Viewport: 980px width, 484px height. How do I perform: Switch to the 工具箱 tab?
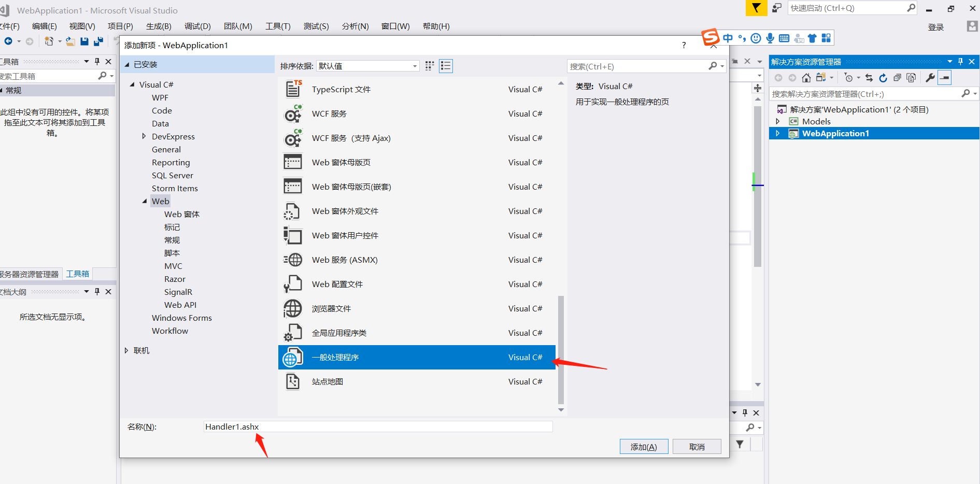click(78, 274)
